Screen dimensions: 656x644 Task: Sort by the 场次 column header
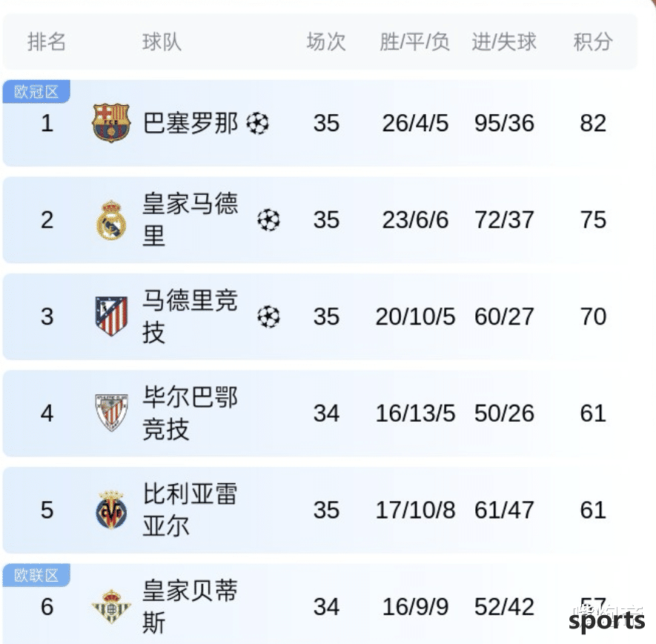[326, 42]
